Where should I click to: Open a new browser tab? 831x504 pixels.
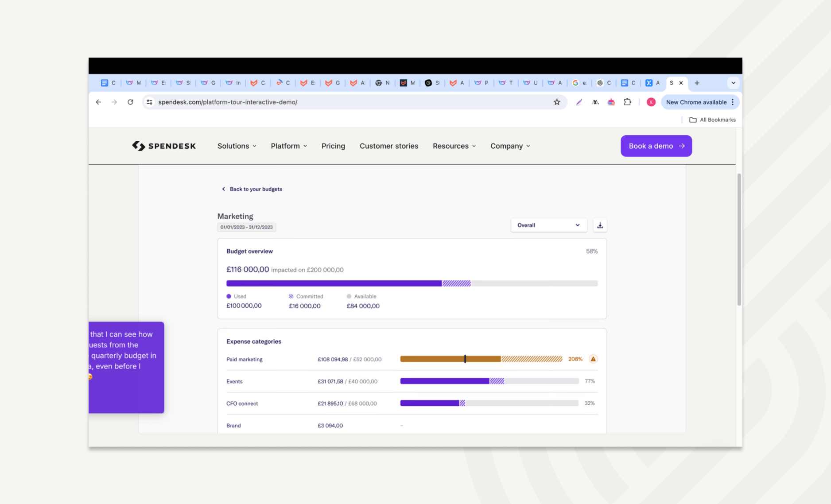(697, 83)
